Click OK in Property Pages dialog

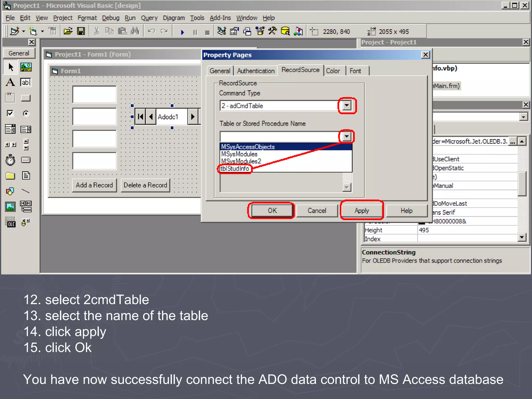pyautogui.click(x=272, y=210)
